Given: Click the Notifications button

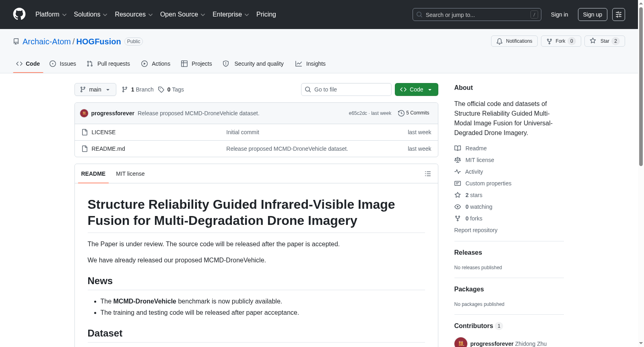Looking at the screenshot, I should 514,41.
